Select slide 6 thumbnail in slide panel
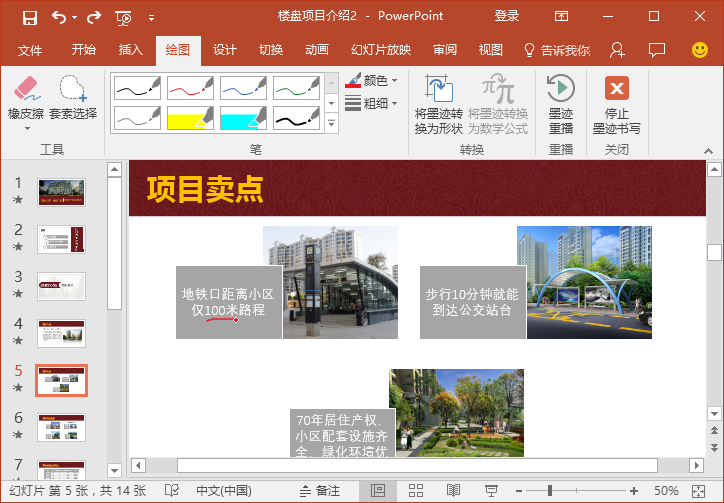Viewport: 724px width, 503px height. 61,427
